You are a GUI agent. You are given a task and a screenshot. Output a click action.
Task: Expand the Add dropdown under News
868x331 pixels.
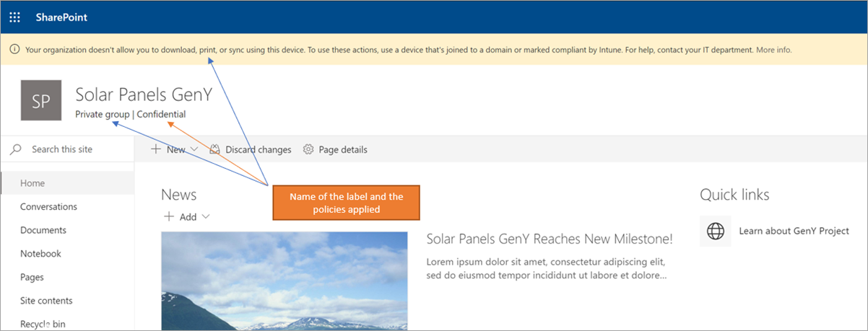click(x=206, y=217)
